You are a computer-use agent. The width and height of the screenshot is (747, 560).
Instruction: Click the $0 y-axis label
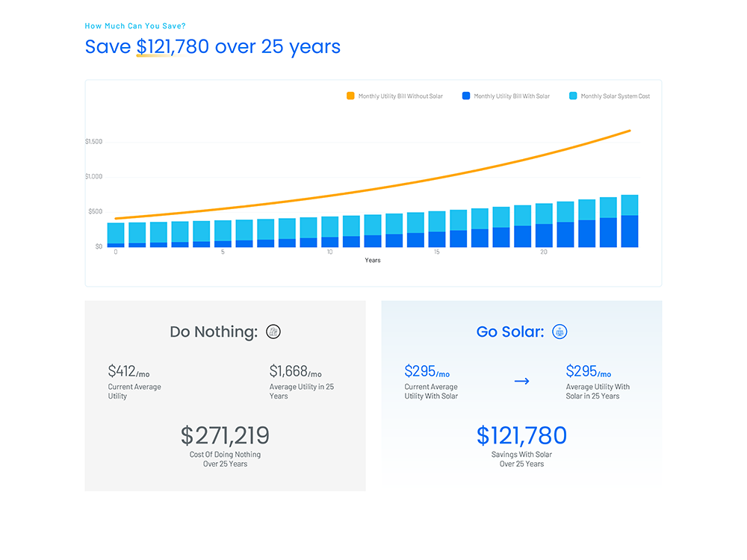pos(99,246)
